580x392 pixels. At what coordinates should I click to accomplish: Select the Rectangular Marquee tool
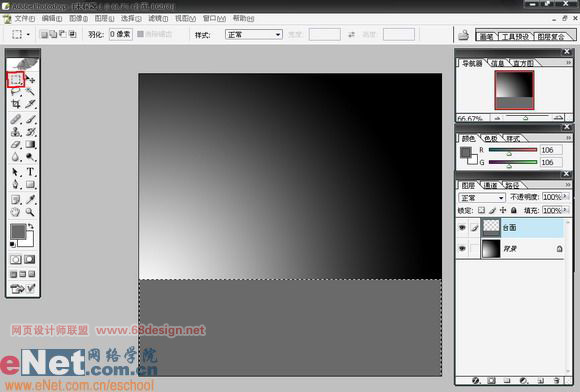pyautogui.click(x=16, y=79)
